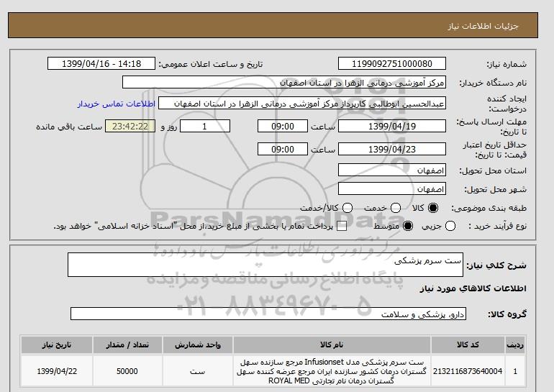
Task: Click the request number field 1199092751000080
Action: pyautogui.click(x=392, y=63)
